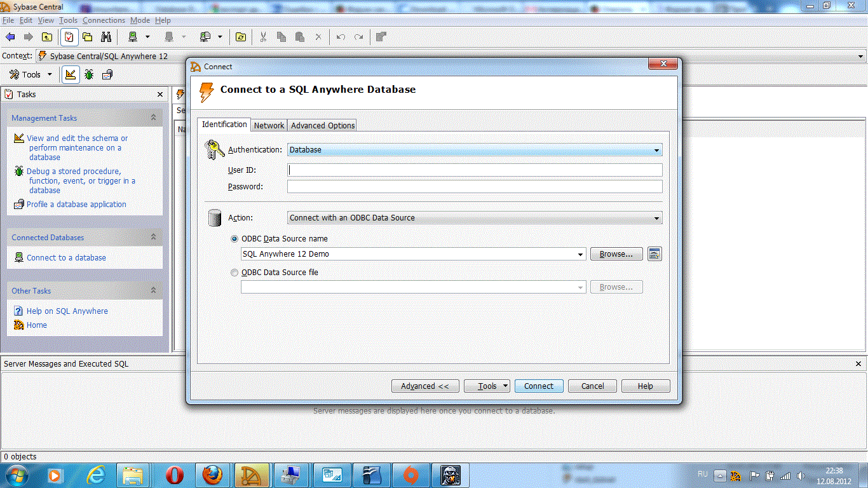Open Search with the binoculars icon

click(x=106, y=37)
